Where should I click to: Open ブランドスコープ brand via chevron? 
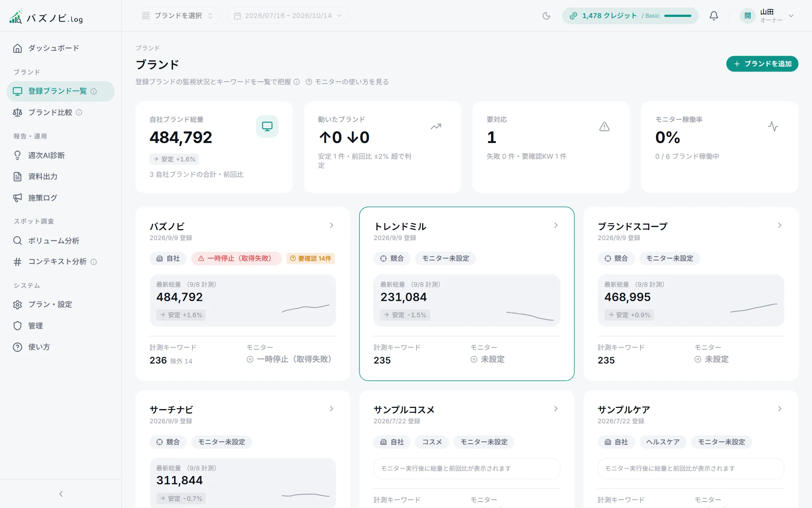point(780,225)
